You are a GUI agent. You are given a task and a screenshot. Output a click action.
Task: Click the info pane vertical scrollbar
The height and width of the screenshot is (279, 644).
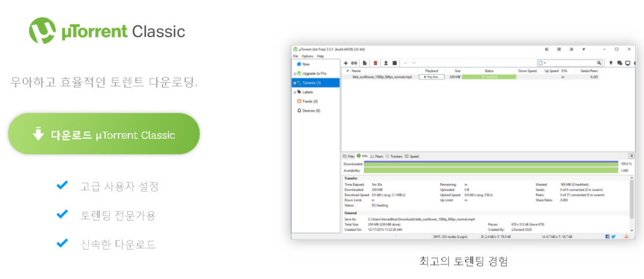click(632, 204)
